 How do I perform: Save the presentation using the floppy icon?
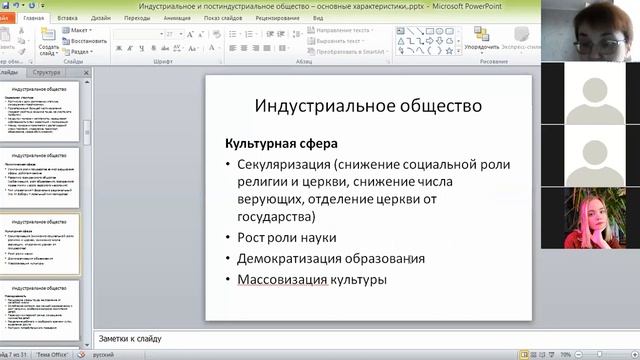click(x=5, y=6)
